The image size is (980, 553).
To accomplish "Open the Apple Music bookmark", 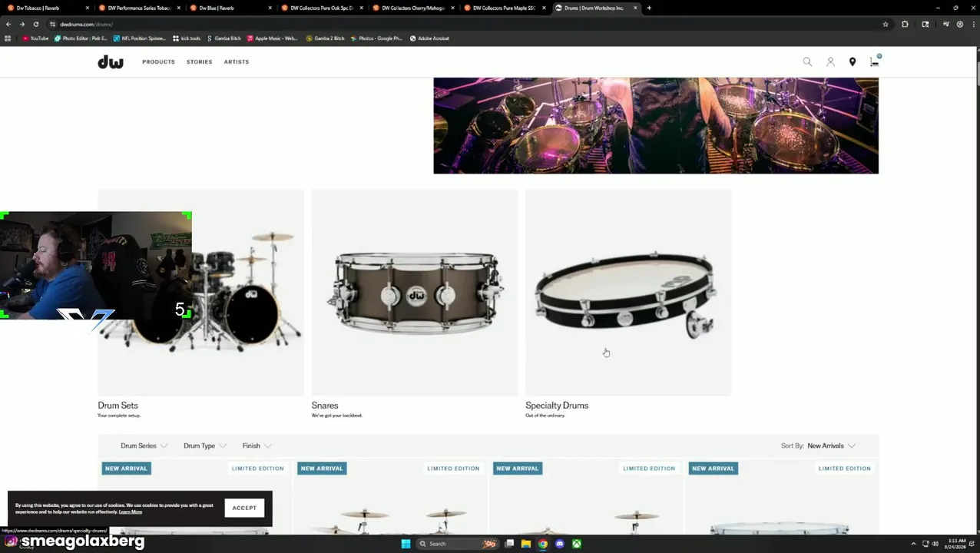I will pos(272,38).
